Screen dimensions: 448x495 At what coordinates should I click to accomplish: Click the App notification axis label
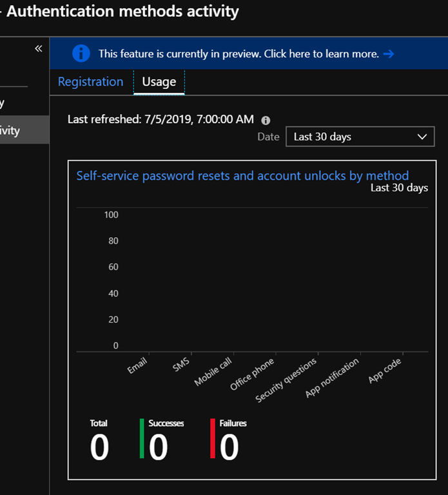coord(333,378)
